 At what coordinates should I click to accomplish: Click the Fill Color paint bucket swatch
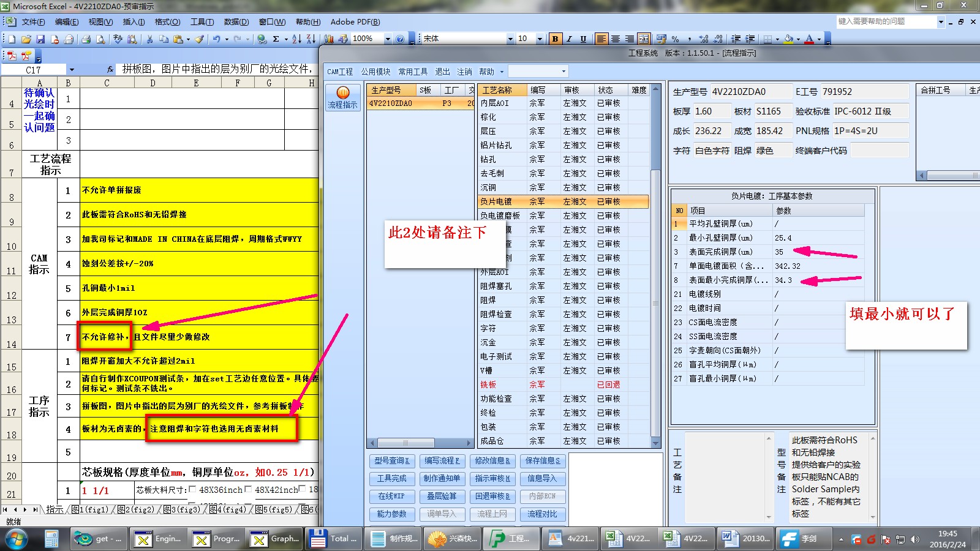pos(788,39)
